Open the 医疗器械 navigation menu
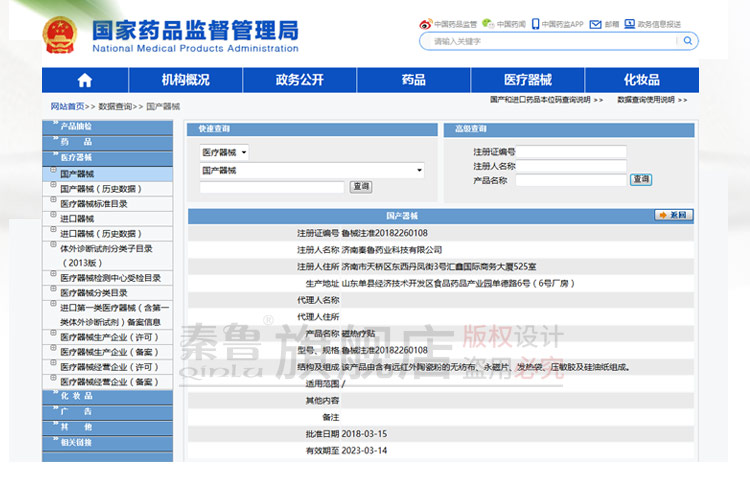The width and height of the screenshot is (750, 480). tap(528, 80)
